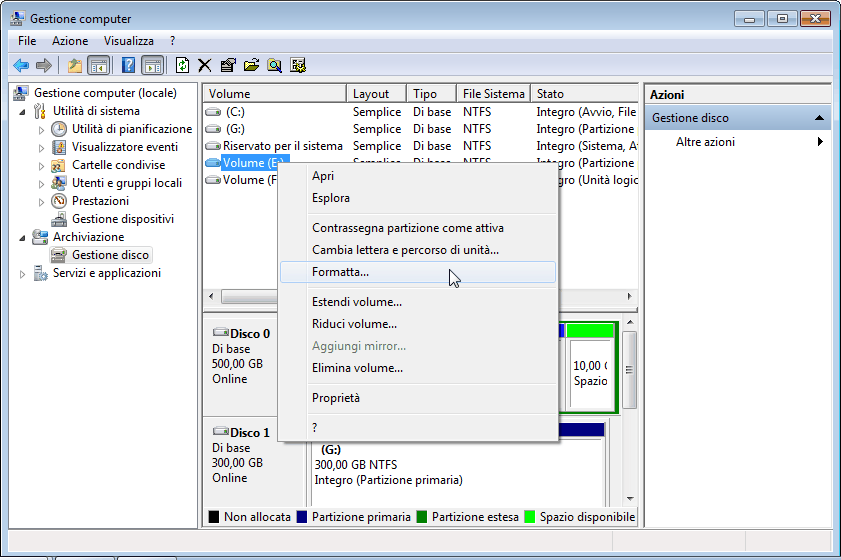Select Cambia lettera e percorso di unità...
This screenshot has width=841, height=560.
tap(418, 250)
